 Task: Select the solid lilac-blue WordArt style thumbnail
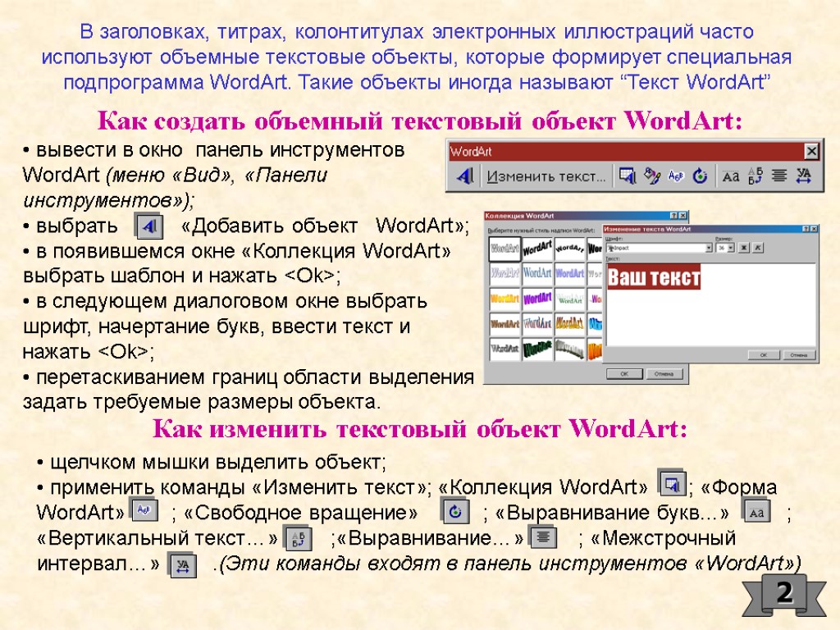click(569, 273)
